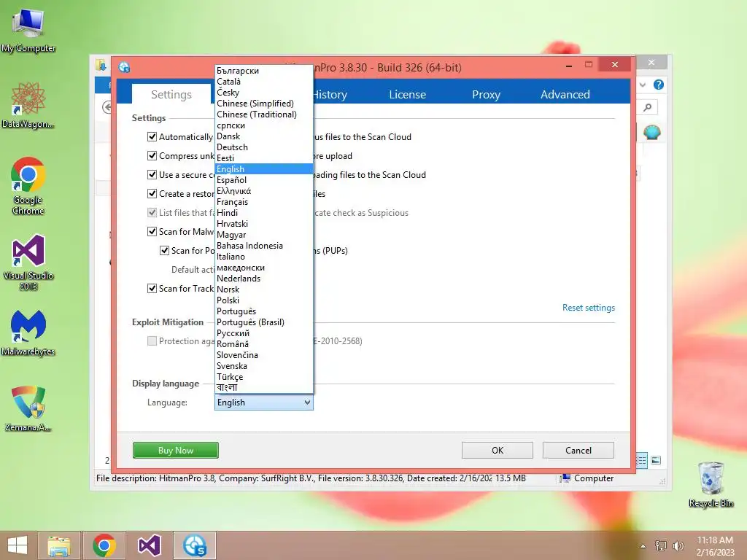Viewport: 747px width, 560px height.
Task: Click the Explorer window search magnifier
Action: click(648, 107)
